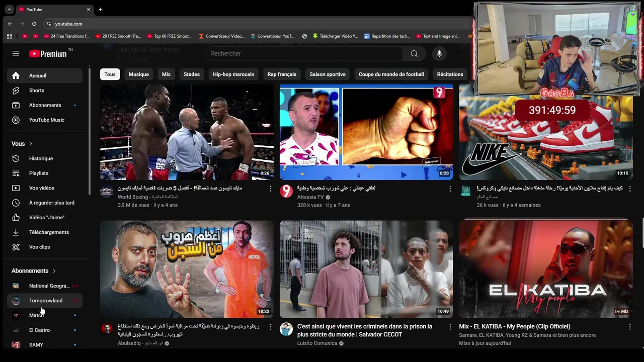Open 24 Free Transitions bookmark
Screen dimensions: 644x362
pos(66,36)
